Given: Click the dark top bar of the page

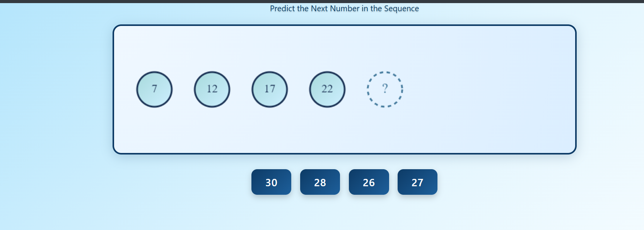Looking at the screenshot, I should pos(322,1).
